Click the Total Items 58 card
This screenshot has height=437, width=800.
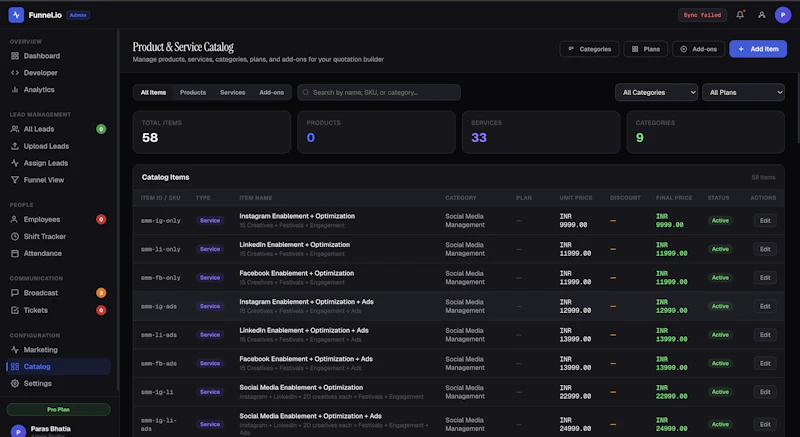point(212,132)
